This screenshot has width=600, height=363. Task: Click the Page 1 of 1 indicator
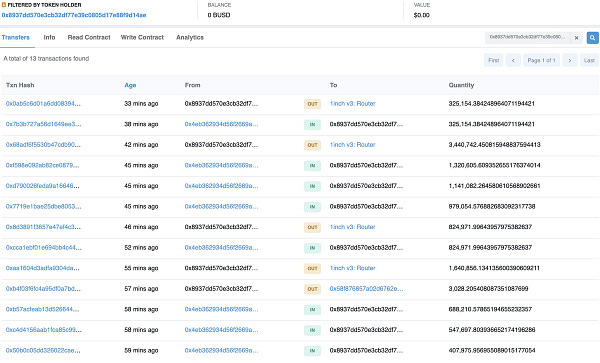pyautogui.click(x=541, y=60)
